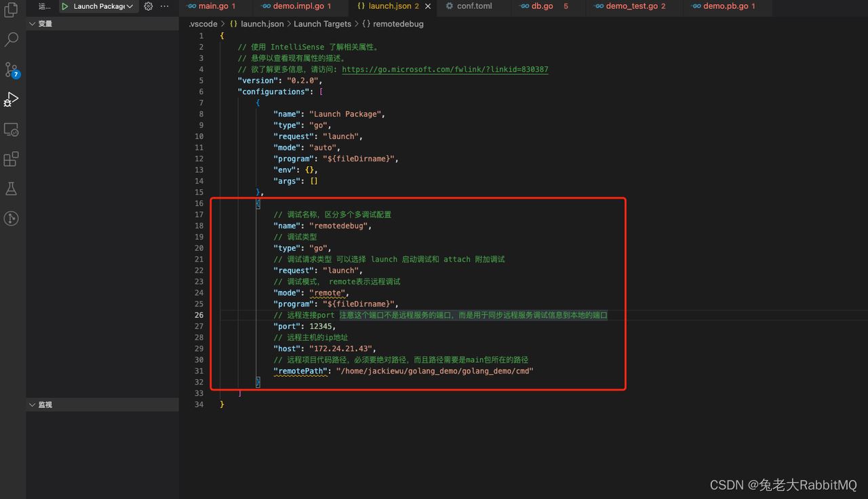
Task: Click the bottommost activity bar icon
Action: (11, 218)
